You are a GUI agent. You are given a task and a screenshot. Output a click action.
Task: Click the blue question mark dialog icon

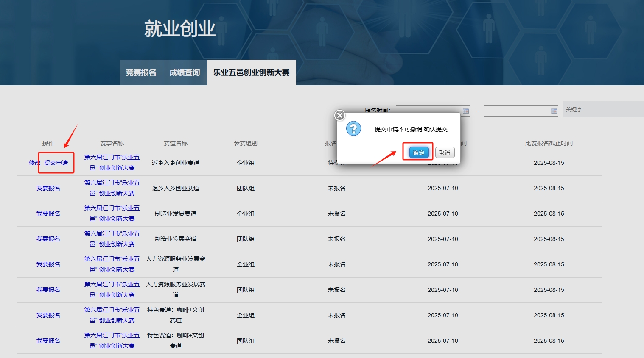coord(353,128)
